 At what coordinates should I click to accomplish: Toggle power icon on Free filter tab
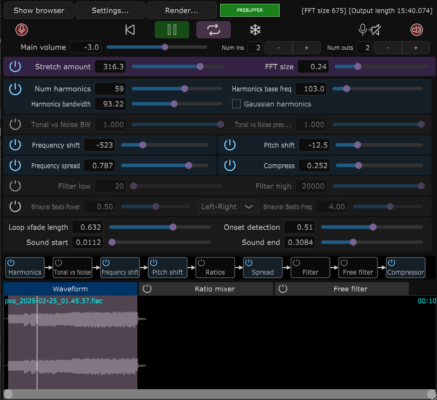tap(283, 289)
